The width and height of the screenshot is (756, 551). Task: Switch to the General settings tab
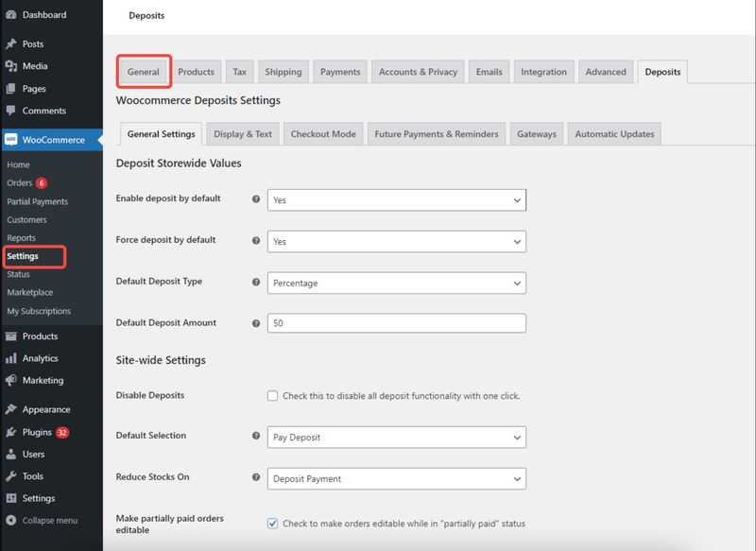coord(144,72)
